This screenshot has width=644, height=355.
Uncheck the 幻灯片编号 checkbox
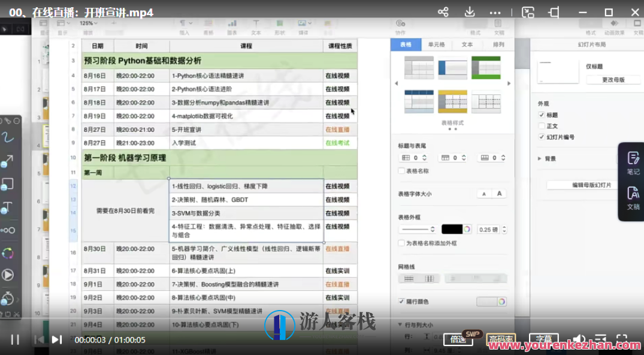tap(542, 137)
